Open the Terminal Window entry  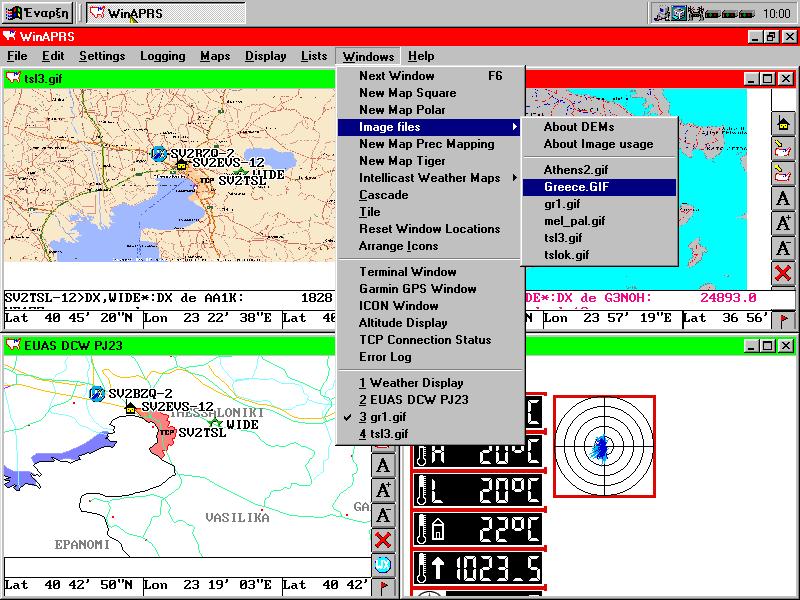pos(429,272)
